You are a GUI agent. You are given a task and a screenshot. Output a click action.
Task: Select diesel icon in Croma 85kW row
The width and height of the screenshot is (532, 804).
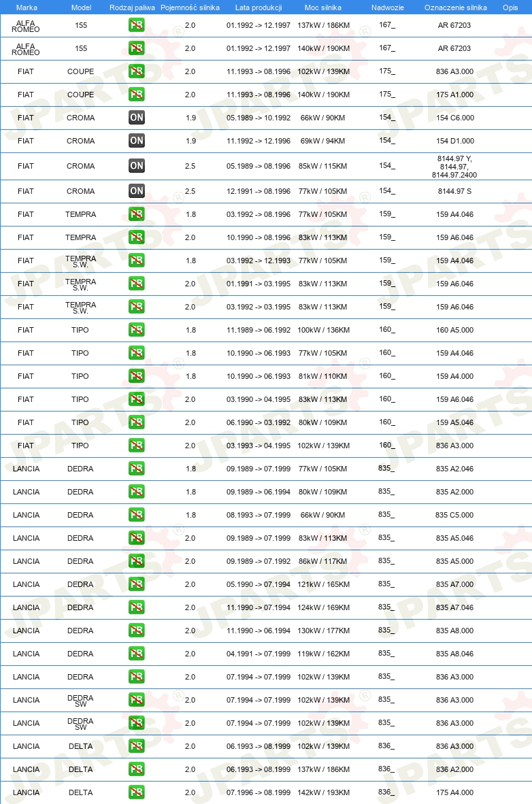(137, 165)
